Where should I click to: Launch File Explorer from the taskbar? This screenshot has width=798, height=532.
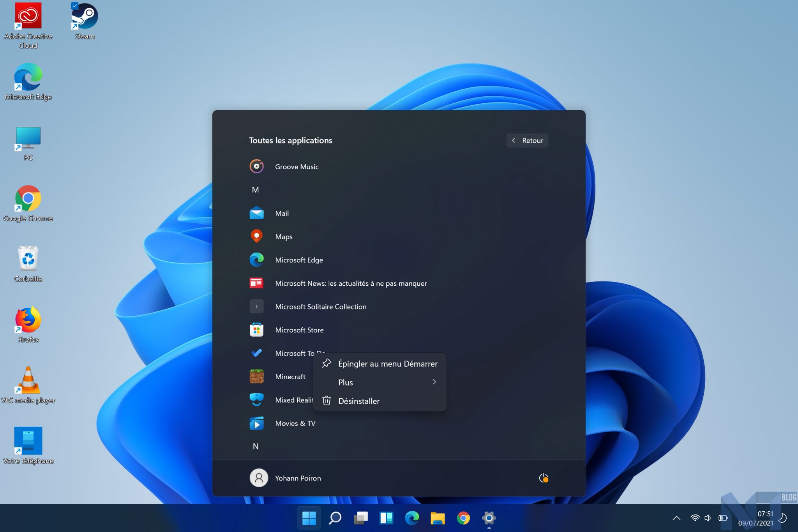point(437,518)
